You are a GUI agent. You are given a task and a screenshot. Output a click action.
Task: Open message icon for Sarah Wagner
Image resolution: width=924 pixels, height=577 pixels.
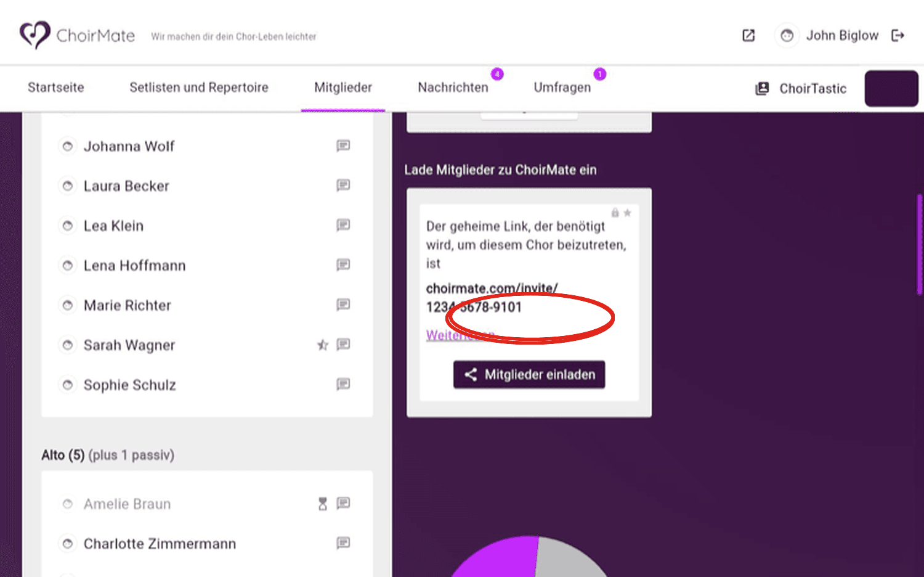pyautogui.click(x=343, y=345)
